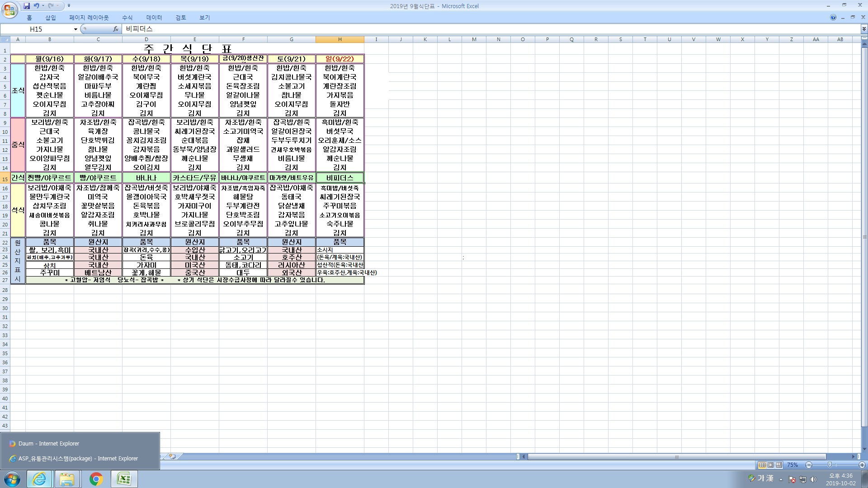Click the Office button orb
868x488 pixels.
tap(9, 9)
